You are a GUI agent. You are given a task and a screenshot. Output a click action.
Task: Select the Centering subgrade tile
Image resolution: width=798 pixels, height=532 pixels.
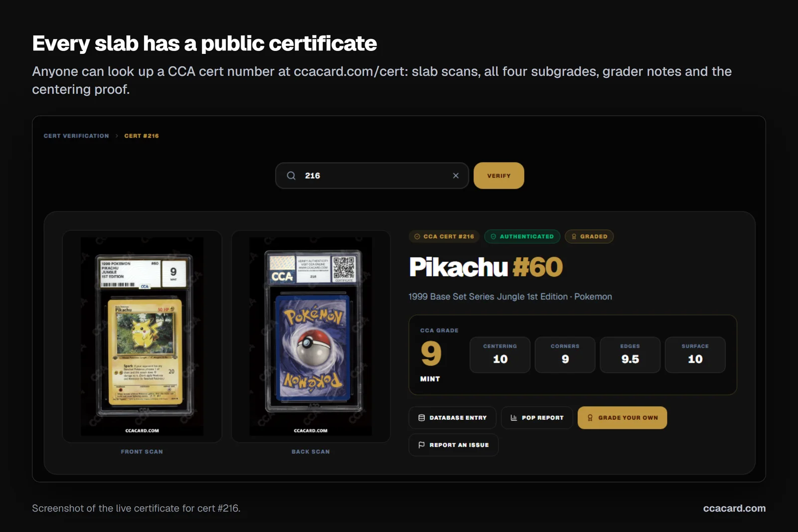pyautogui.click(x=500, y=355)
